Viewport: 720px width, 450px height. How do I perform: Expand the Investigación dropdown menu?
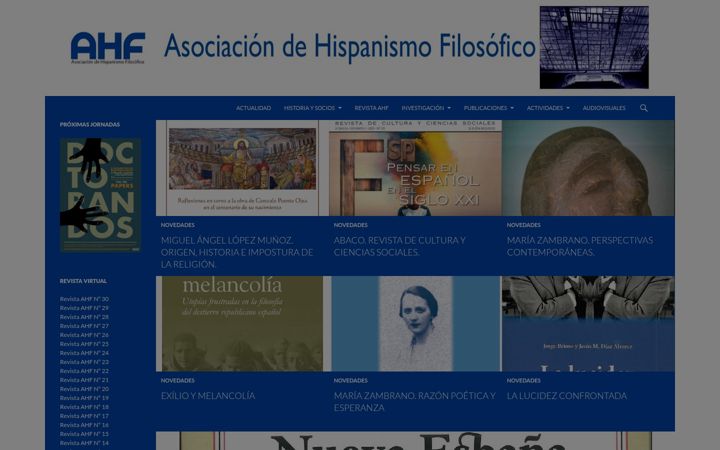pyautogui.click(x=426, y=108)
